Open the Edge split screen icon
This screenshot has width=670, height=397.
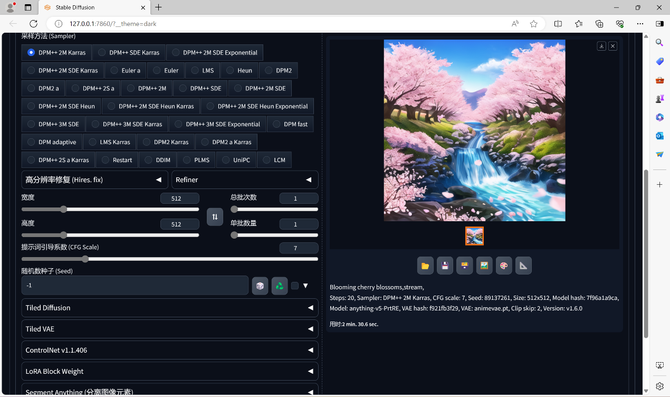[x=558, y=24]
